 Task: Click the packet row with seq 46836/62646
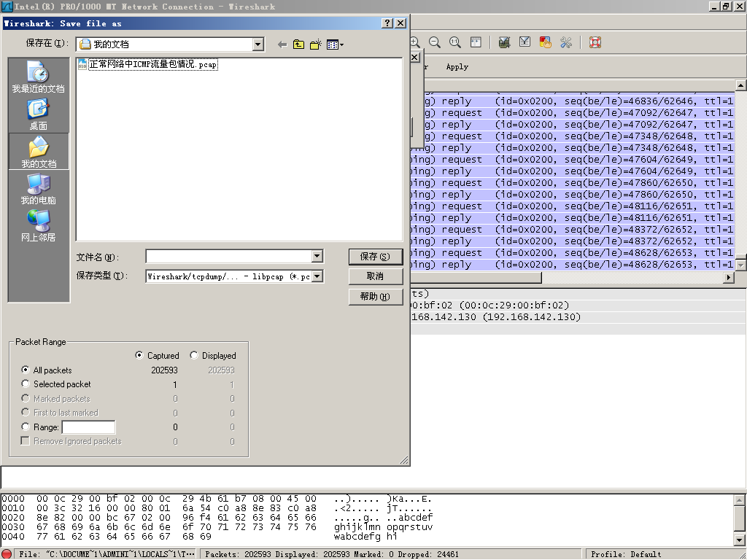point(572,101)
